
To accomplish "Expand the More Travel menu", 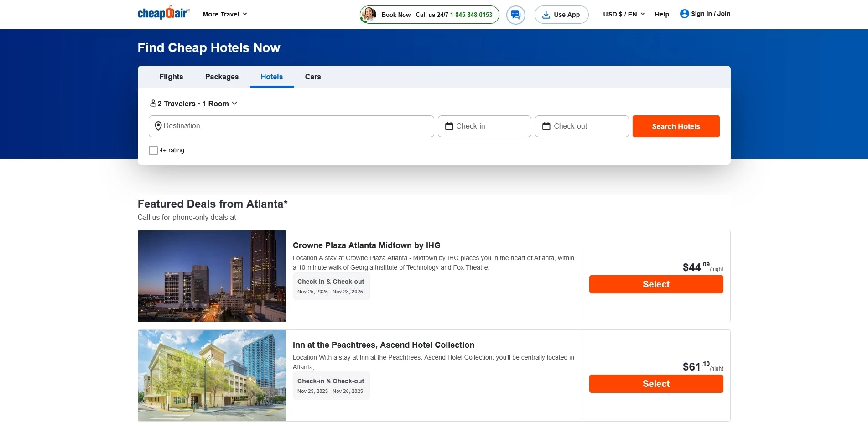I will point(224,14).
